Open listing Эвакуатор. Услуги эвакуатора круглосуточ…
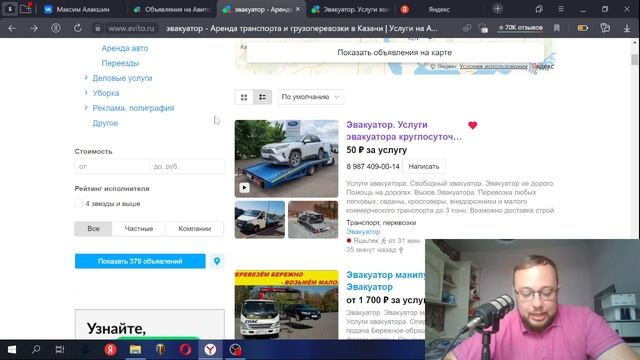640x360 pixels. (x=404, y=131)
